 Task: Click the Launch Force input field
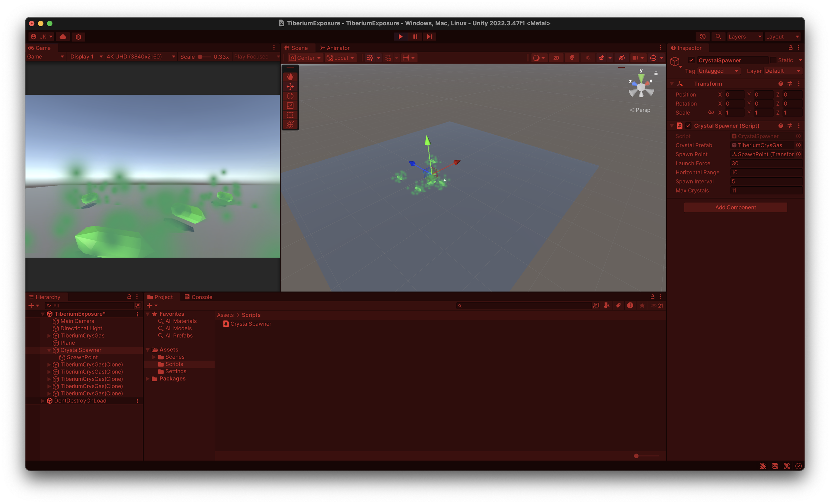point(766,163)
